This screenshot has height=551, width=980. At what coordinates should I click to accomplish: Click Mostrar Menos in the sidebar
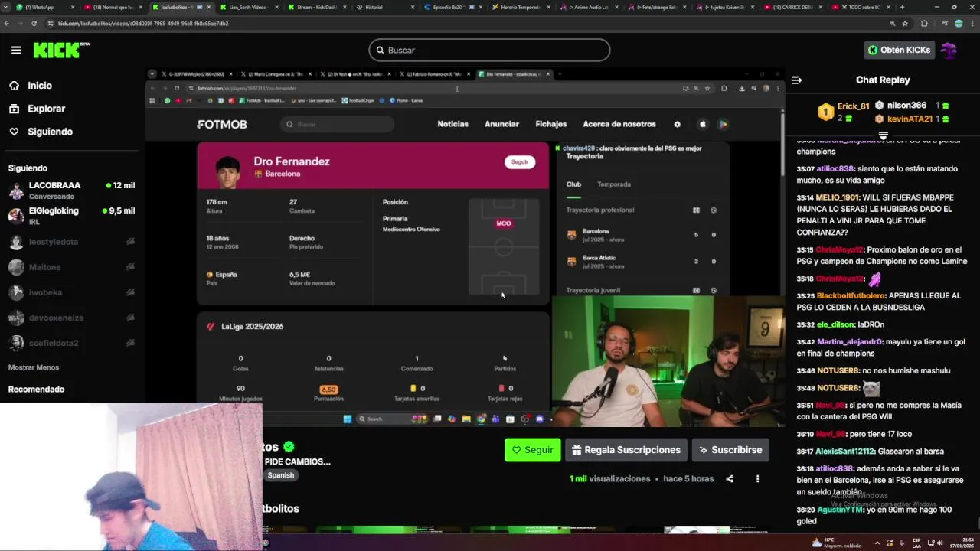click(34, 367)
